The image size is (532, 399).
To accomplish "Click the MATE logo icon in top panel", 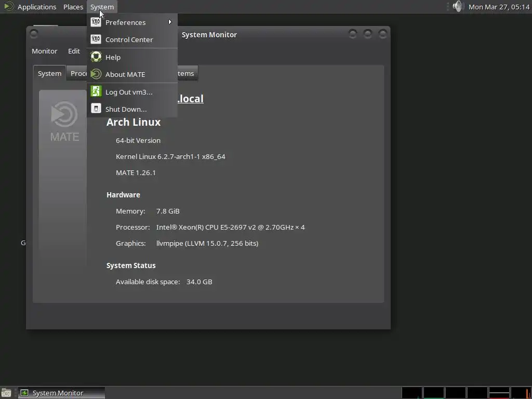I will (8, 6).
